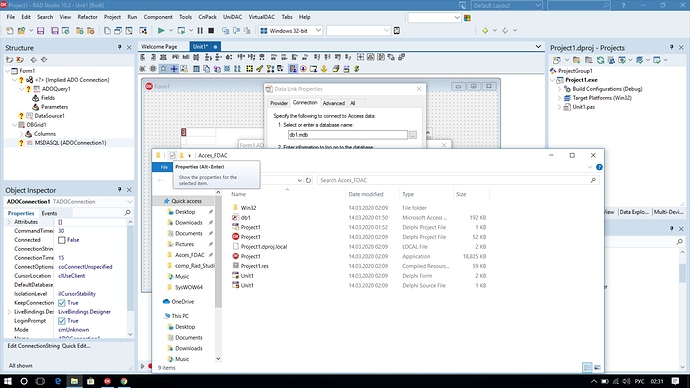
Task: Open the Component menu
Action: 158,17
